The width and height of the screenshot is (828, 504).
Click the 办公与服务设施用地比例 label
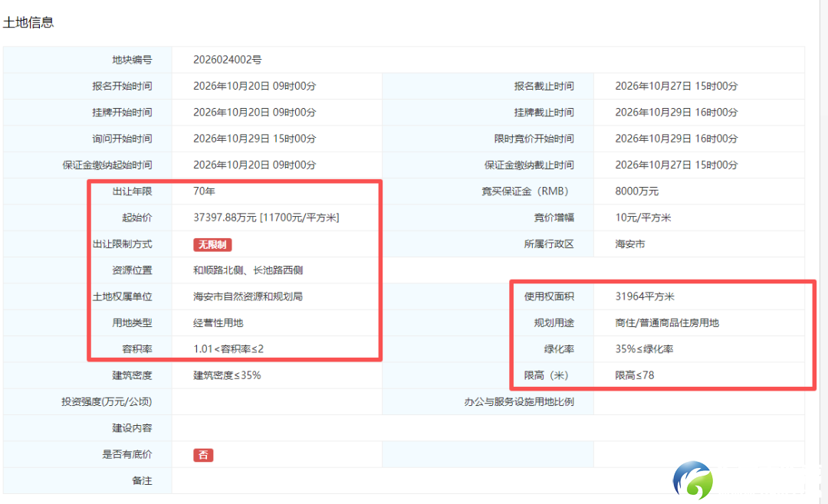519,402
